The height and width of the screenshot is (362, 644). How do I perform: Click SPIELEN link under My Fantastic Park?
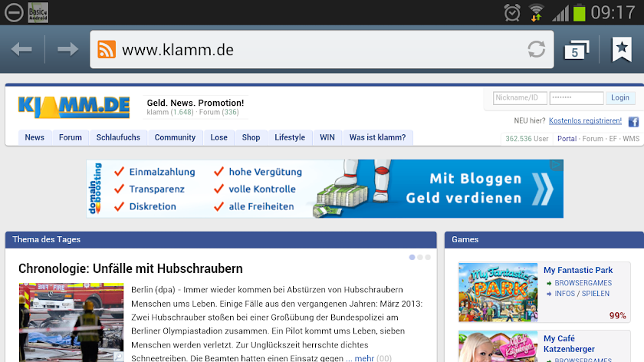pos(596,294)
